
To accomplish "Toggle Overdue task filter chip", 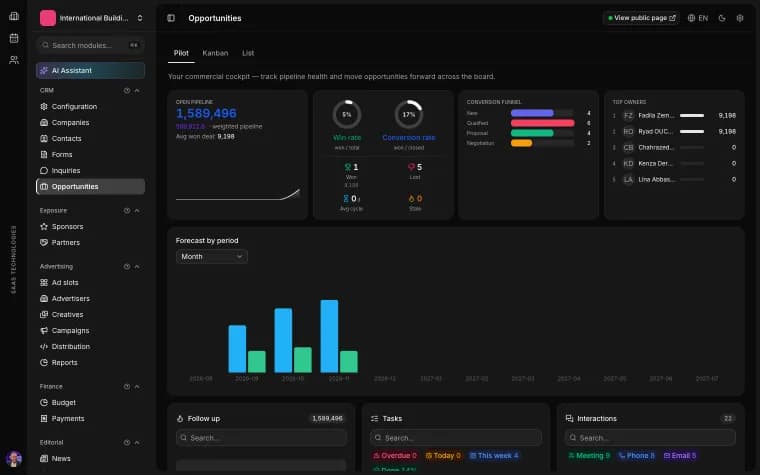I will [x=395, y=456].
